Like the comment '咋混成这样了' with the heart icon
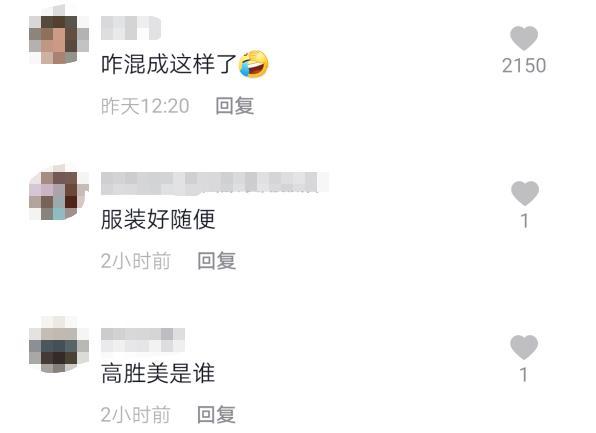 pos(524,38)
